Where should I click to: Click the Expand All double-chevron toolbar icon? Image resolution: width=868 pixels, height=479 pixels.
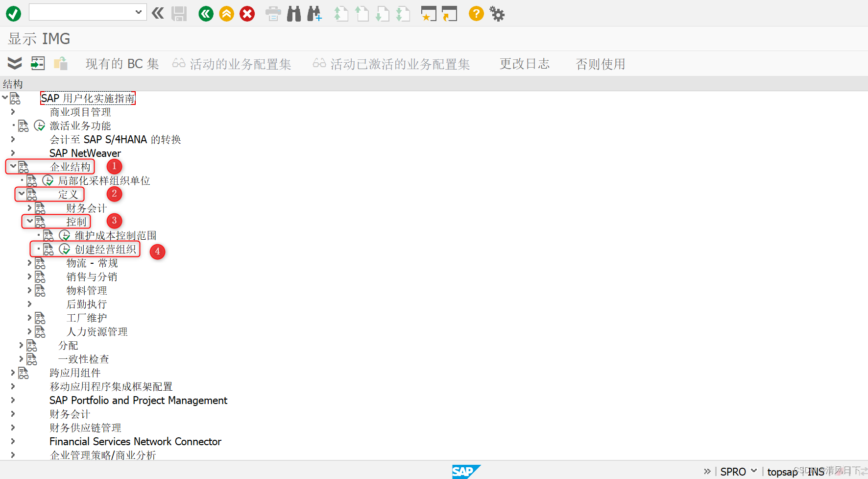click(15, 63)
